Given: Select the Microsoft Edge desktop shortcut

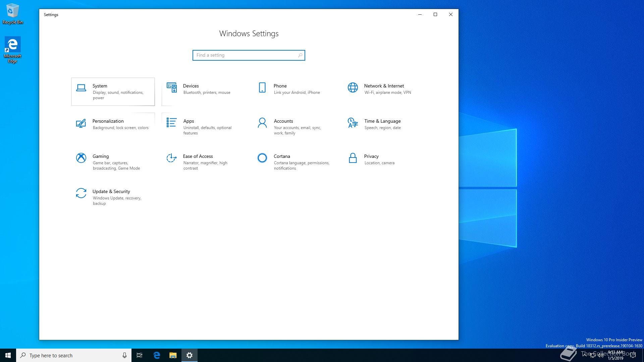Looking at the screenshot, I should tap(12, 50).
